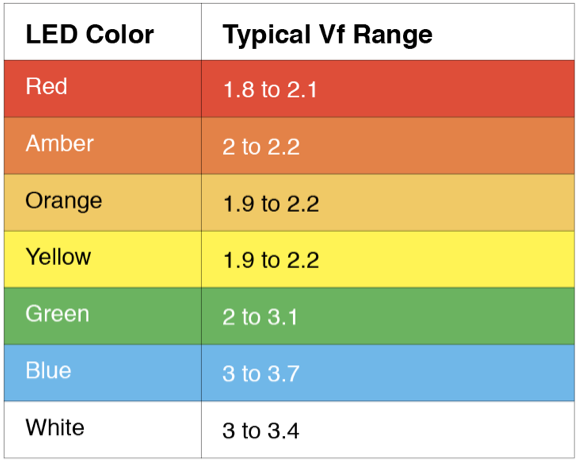
Task: Click the Green 2 to 3.1 value
Action: click(260, 317)
